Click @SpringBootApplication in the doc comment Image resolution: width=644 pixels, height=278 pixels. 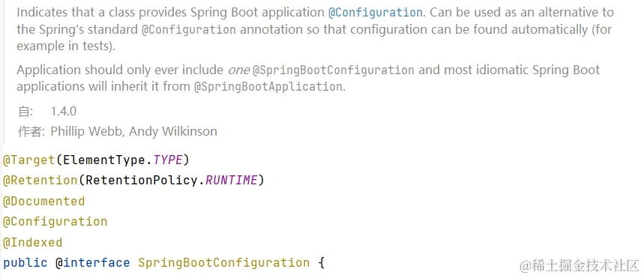click(x=268, y=87)
